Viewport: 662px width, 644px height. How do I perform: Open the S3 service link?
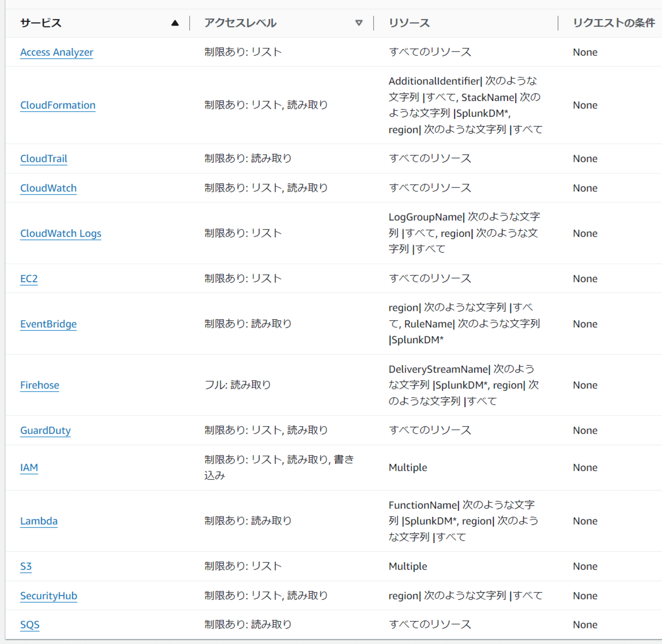pos(26,567)
